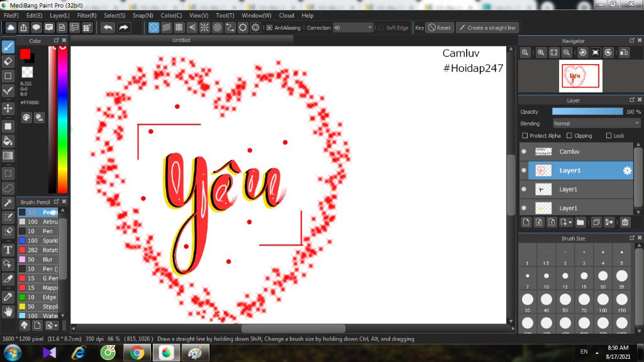This screenshot has width=644, height=362.
Task: Select the Airbrush brush in list
Action: (39, 222)
